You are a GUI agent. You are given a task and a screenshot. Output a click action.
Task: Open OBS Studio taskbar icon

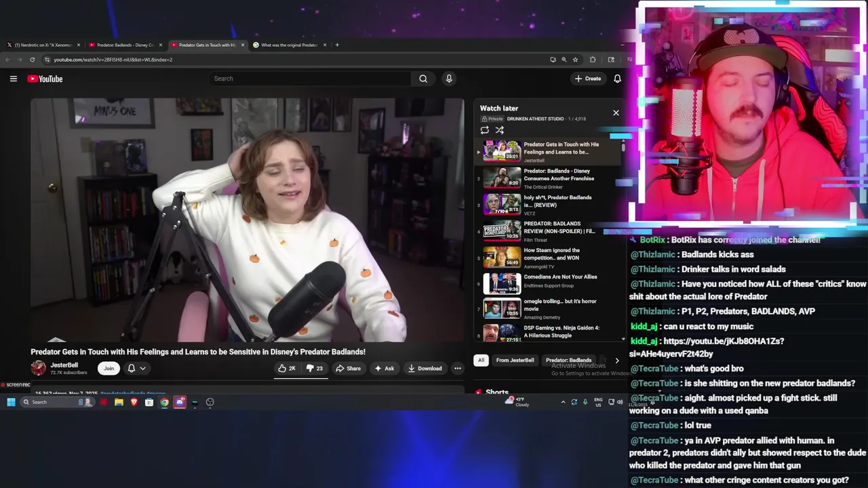[x=210, y=402]
